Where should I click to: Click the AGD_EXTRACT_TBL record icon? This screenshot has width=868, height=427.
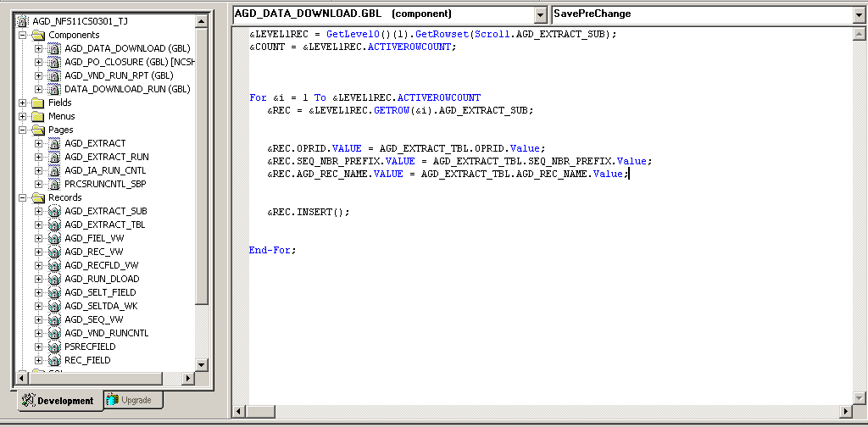coord(53,225)
